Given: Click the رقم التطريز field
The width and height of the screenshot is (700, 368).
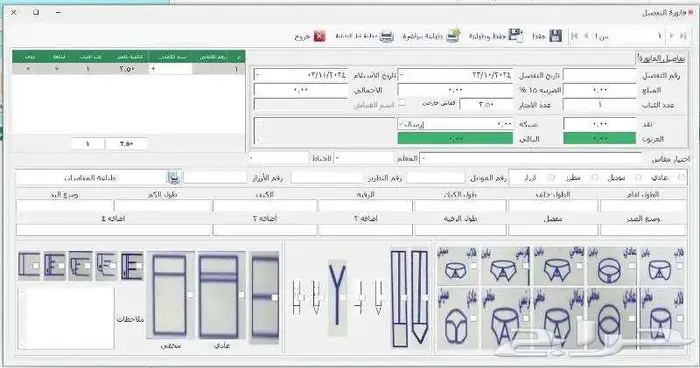Looking at the screenshot, I should pyautogui.click(x=326, y=177).
